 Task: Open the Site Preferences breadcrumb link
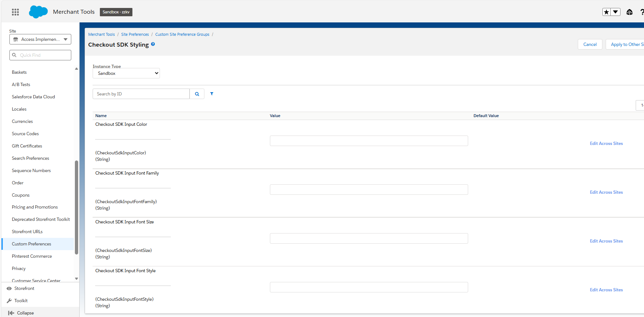[x=135, y=34]
